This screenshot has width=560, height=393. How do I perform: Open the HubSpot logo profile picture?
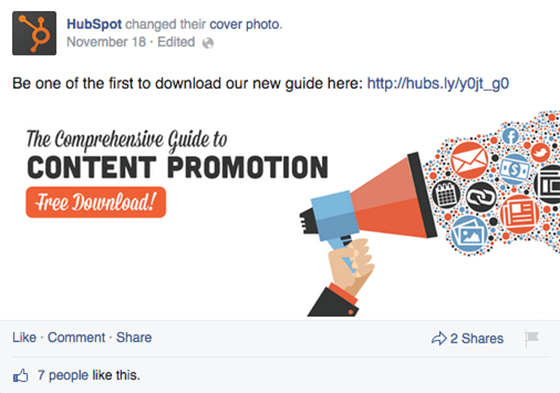coord(34,33)
